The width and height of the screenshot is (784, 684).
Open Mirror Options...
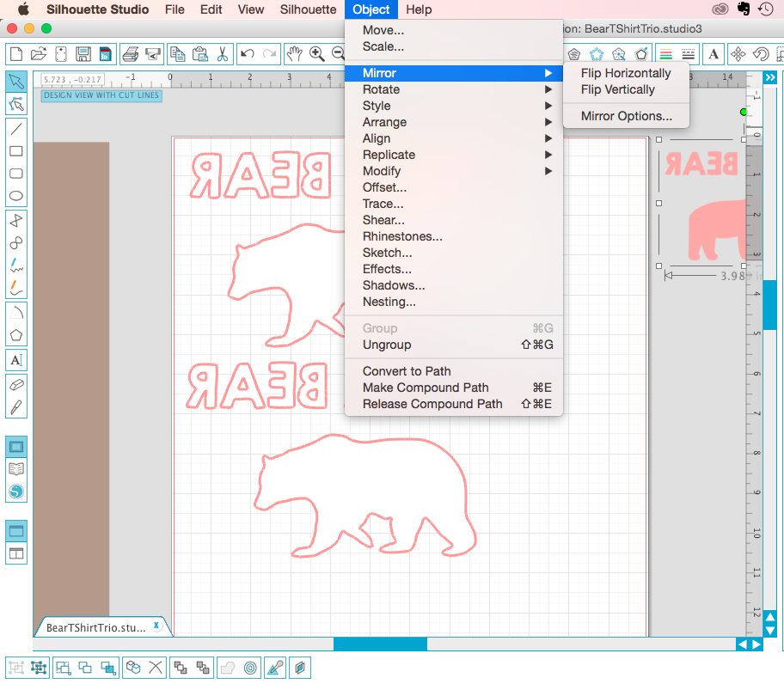626,116
